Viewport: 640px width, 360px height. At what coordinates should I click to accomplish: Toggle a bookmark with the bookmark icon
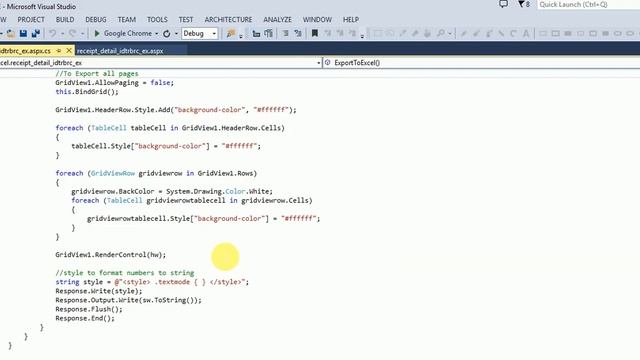[315, 33]
